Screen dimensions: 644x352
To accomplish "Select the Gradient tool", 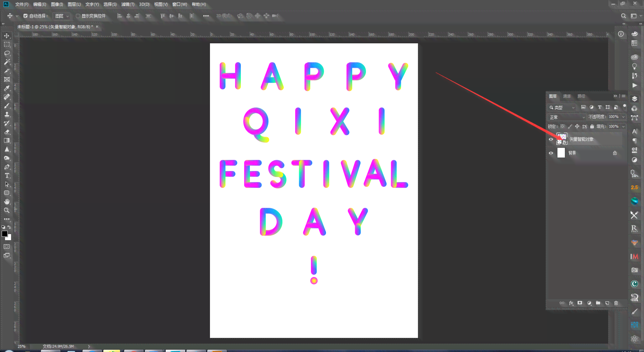I will pos(7,140).
